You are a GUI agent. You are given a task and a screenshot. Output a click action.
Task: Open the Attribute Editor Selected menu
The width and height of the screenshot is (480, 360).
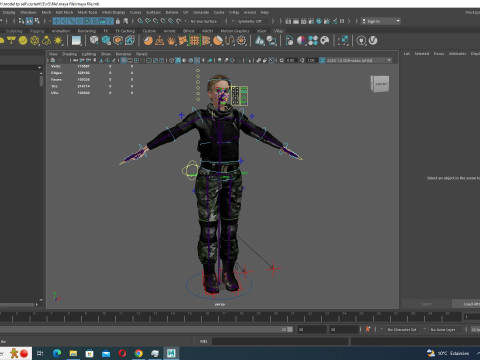coord(422,54)
